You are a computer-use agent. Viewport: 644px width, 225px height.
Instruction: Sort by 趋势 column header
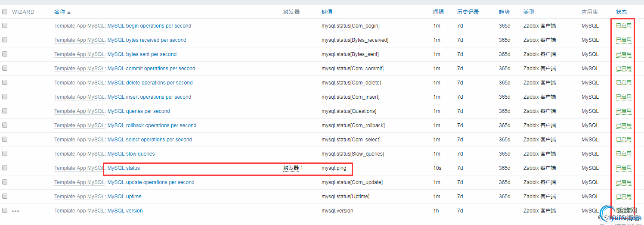504,12
